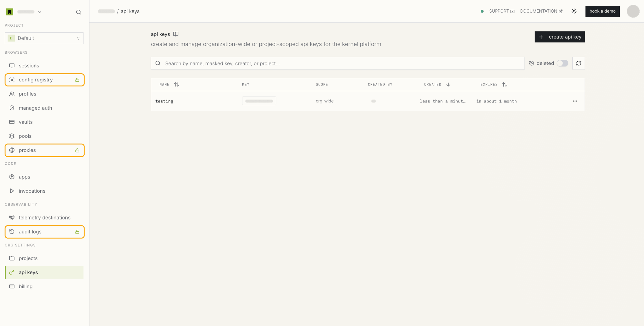Click the audit logs history icon

coord(12,232)
